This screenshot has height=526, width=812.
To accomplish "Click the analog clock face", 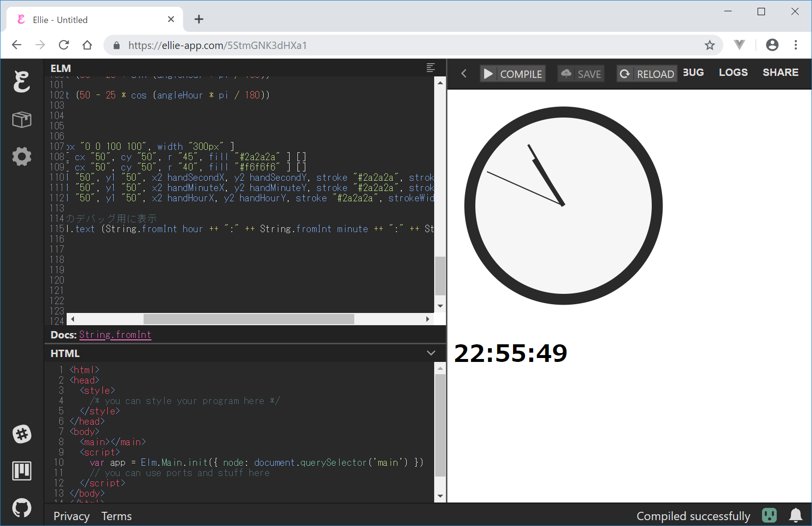I will click(x=564, y=206).
